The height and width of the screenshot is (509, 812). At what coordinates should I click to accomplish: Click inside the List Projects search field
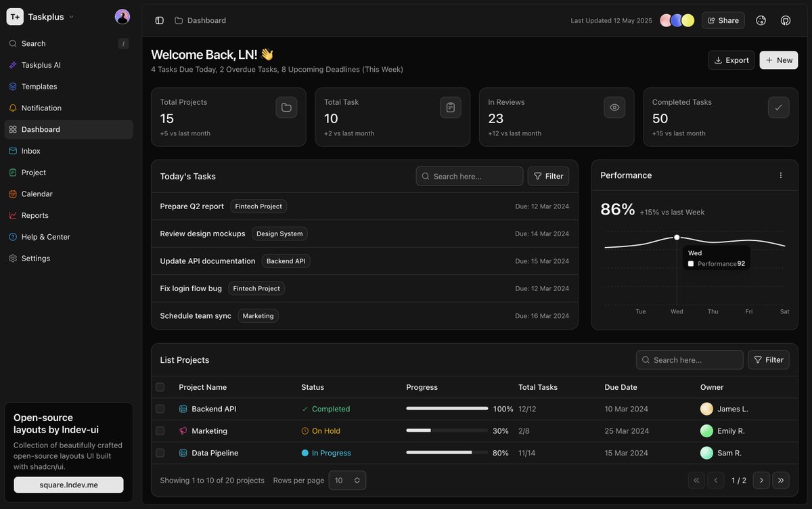point(689,359)
